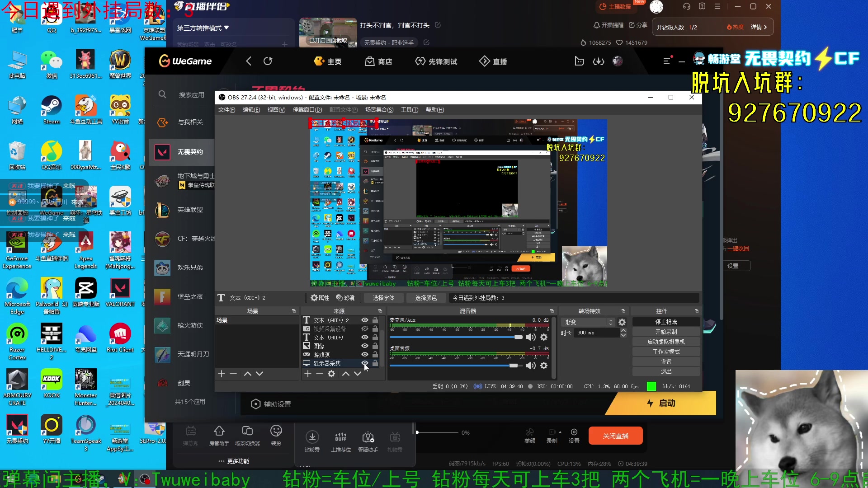This screenshot has height=488, width=868.
Task: Show the hidden 视频采集设备 source
Action: [364, 328]
